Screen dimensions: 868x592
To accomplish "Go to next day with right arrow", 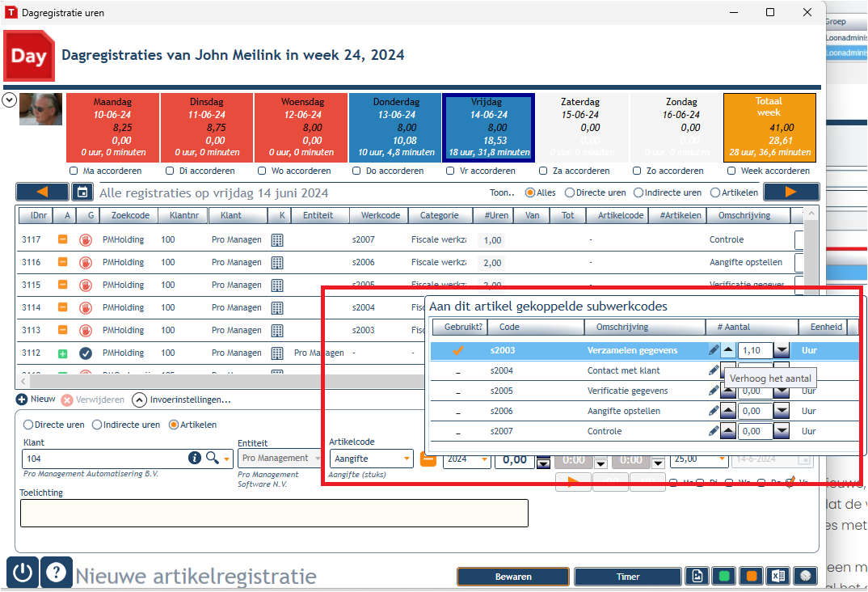I will [x=791, y=192].
